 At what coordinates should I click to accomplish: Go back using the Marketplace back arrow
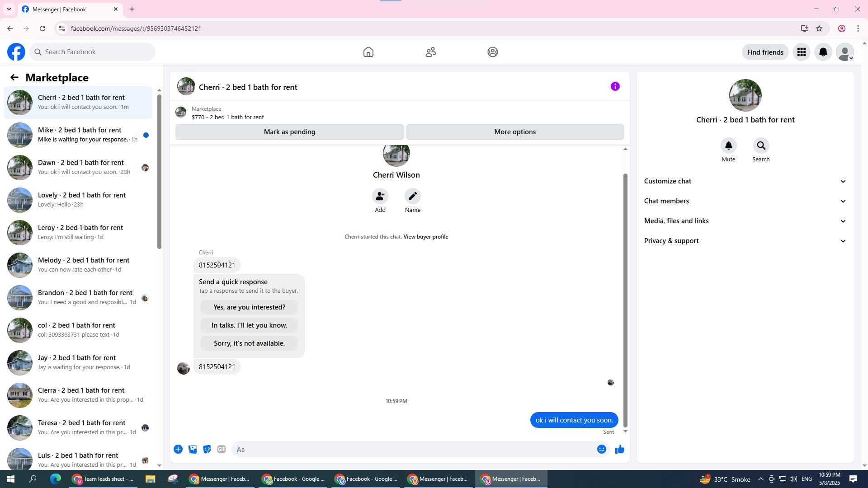(14, 77)
